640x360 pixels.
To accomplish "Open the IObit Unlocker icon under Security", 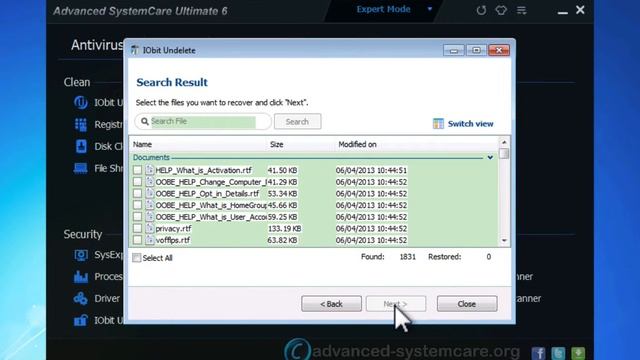I will coord(80,320).
